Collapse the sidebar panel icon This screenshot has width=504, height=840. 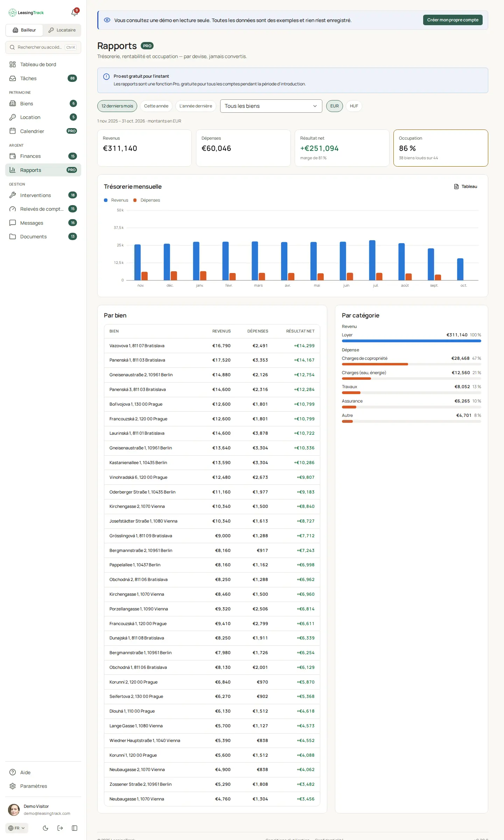pyautogui.click(x=75, y=828)
